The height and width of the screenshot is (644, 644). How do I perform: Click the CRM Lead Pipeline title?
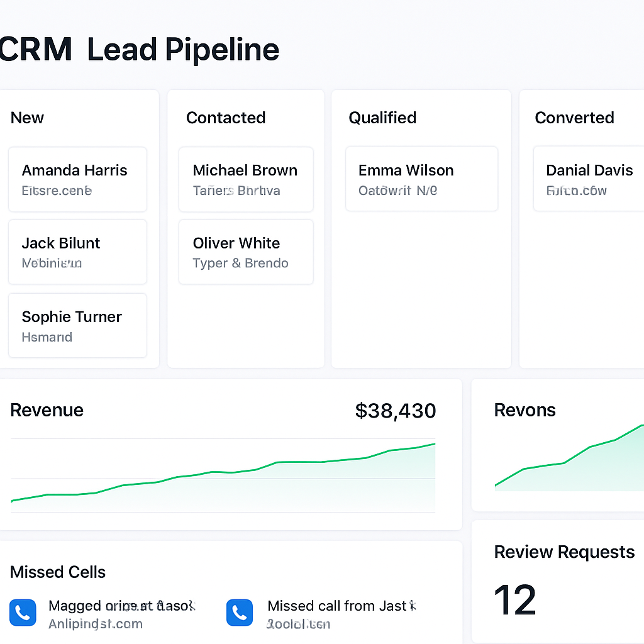139,50
